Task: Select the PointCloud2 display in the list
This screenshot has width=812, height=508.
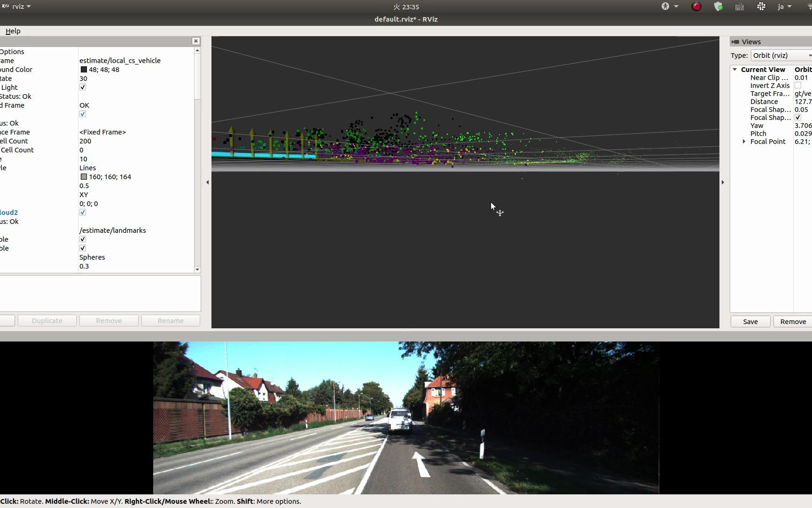Action: click(9, 212)
